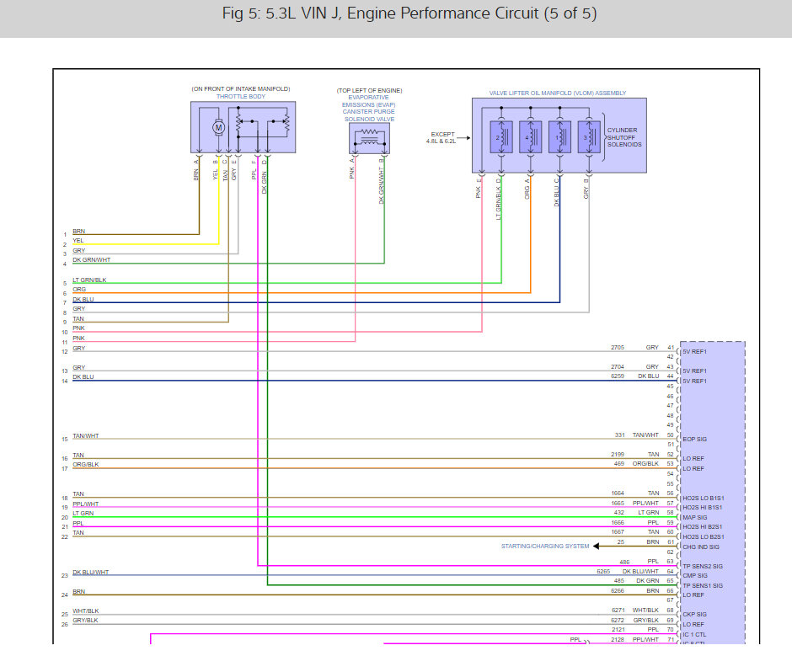Click the EVAP purge solenoid coil symbol

tap(369, 136)
